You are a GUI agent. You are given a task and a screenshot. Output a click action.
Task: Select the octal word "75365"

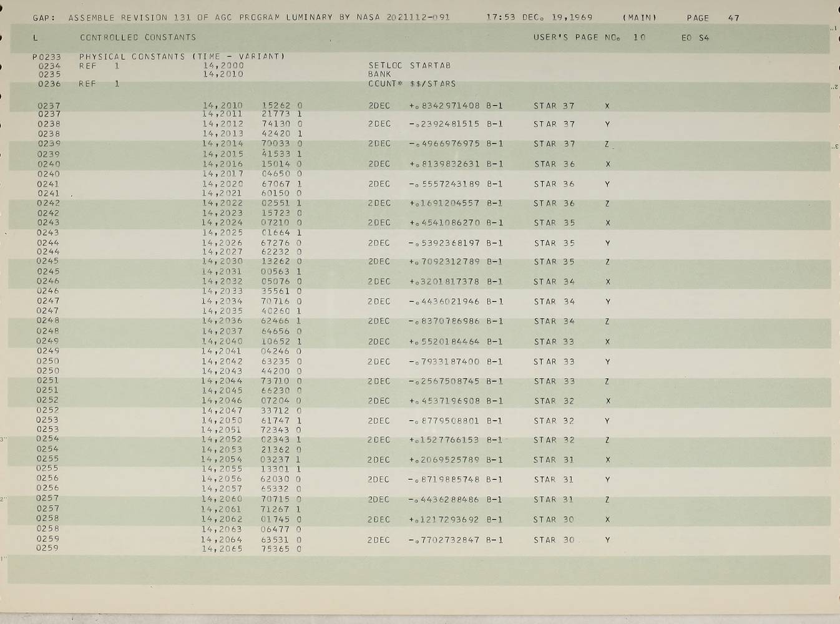pos(275,549)
